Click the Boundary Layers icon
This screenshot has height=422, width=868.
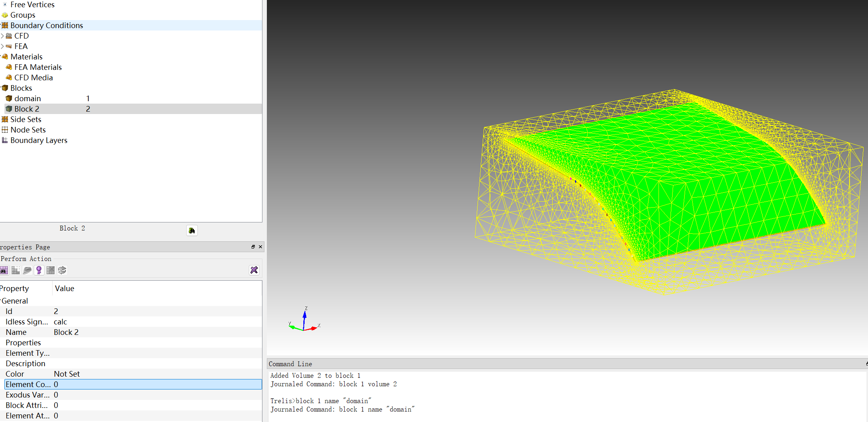click(x=5, y=140)
